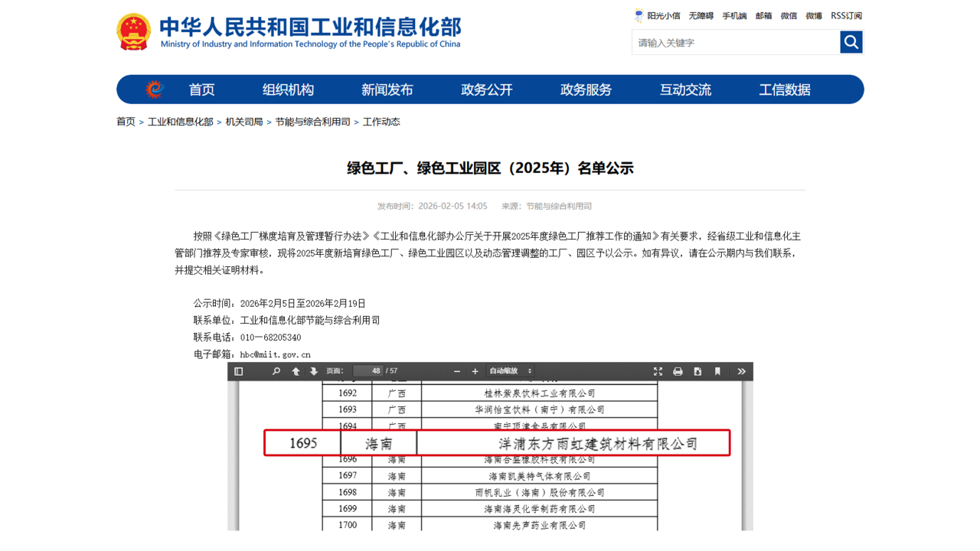
Task: Zoom out of the PDF document
Action: (456, 370)
